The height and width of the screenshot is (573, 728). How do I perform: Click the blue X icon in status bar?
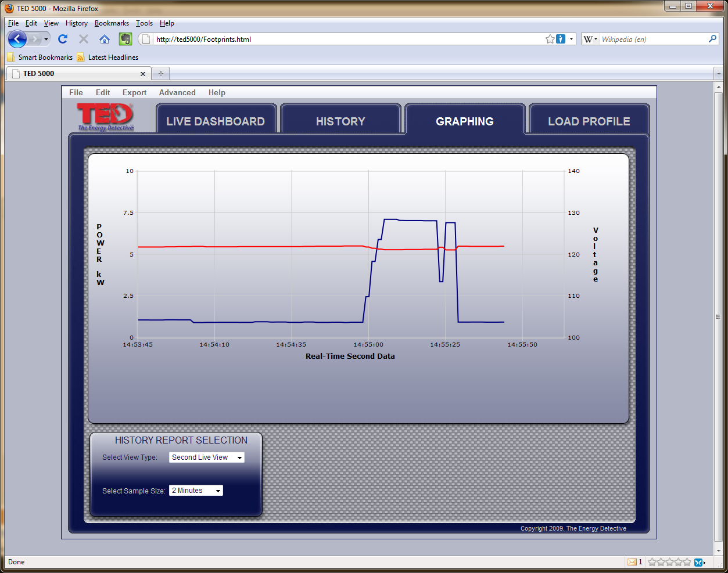click(x=699, y=562)
